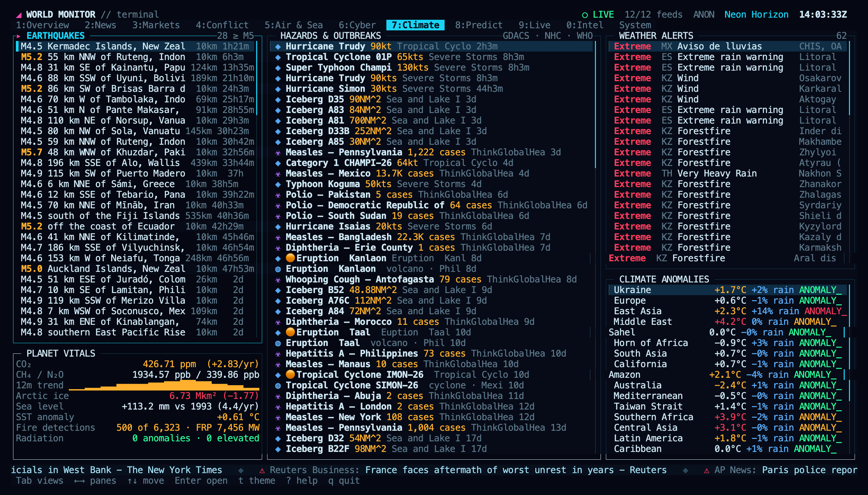Click biohazard icon beside Measles – Mexico

point(278,174)
